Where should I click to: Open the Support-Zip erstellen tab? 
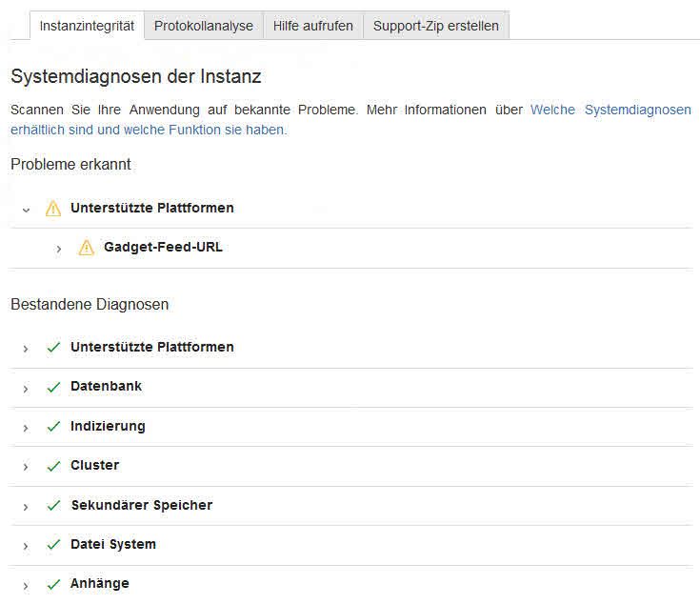[x=435, y=26]
